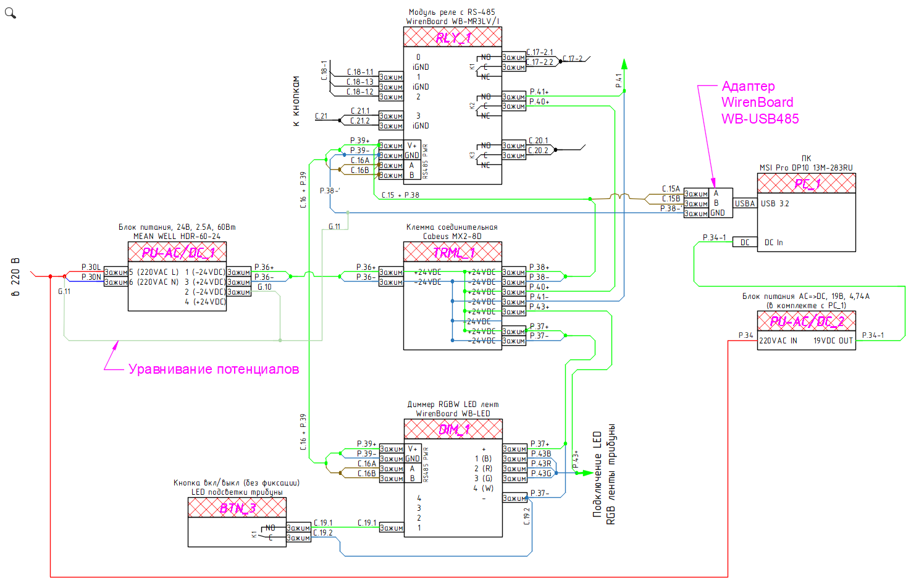
Task: Click the TRML_1 terminal block header
Action: (x=453, y=252)
